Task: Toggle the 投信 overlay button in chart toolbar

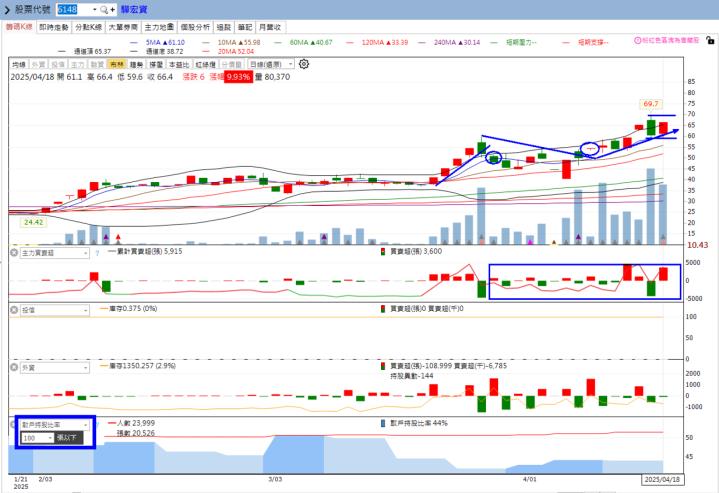Action: (58, 64)
